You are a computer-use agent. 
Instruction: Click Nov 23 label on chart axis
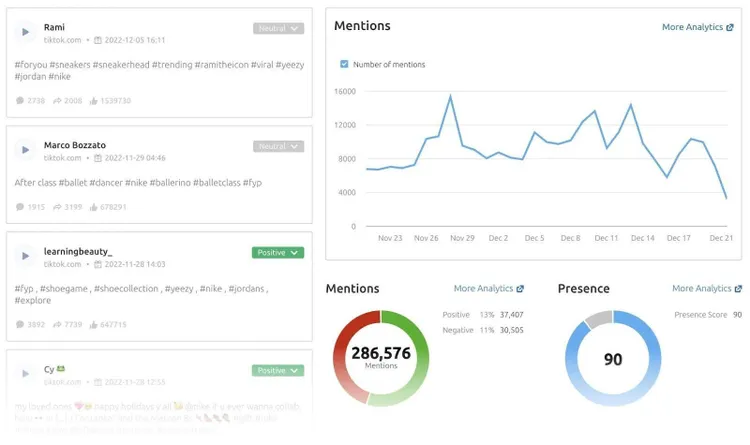[390, 238]
